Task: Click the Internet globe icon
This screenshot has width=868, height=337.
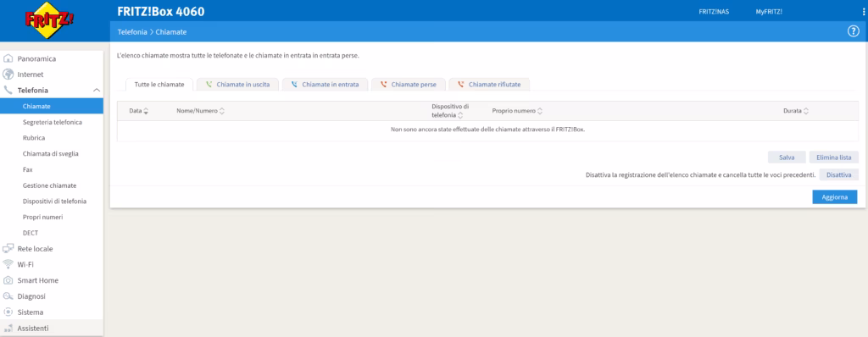Action: (x=8, y=75)
